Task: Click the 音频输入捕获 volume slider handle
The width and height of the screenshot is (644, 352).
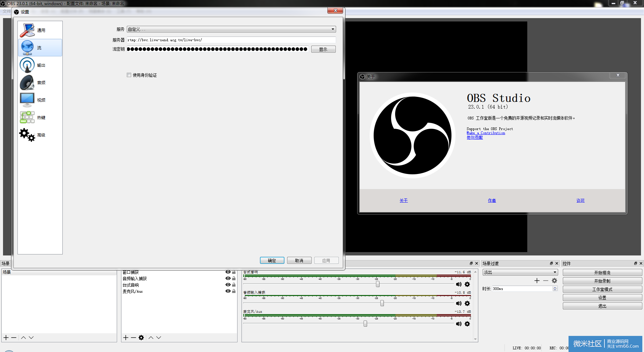Action: 382,303
